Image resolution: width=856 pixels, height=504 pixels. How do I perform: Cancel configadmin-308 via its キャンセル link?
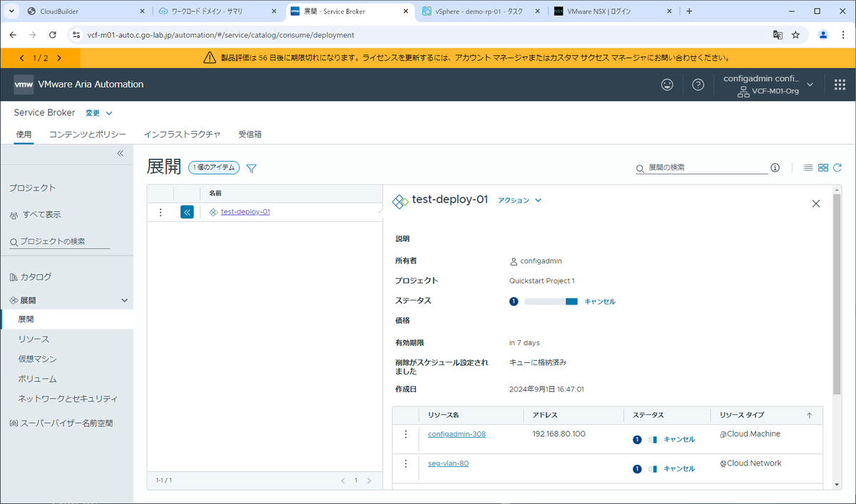point(679,439)
